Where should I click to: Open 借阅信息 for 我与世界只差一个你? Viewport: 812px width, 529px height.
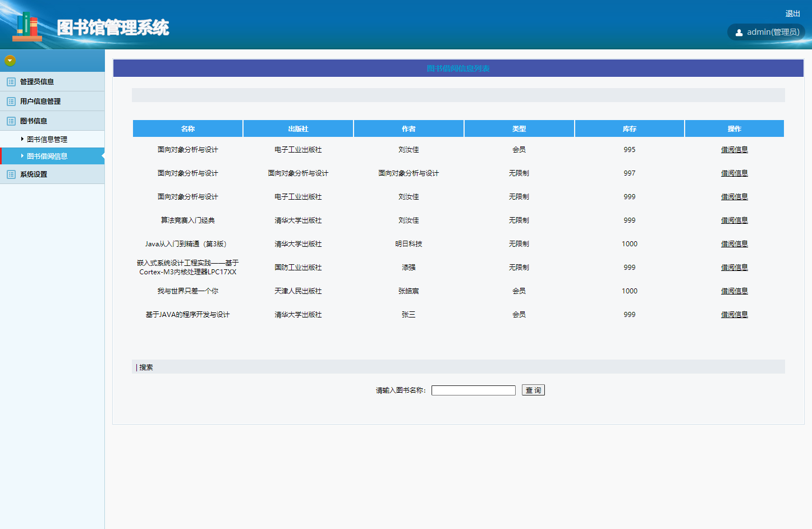click(734, 291)
